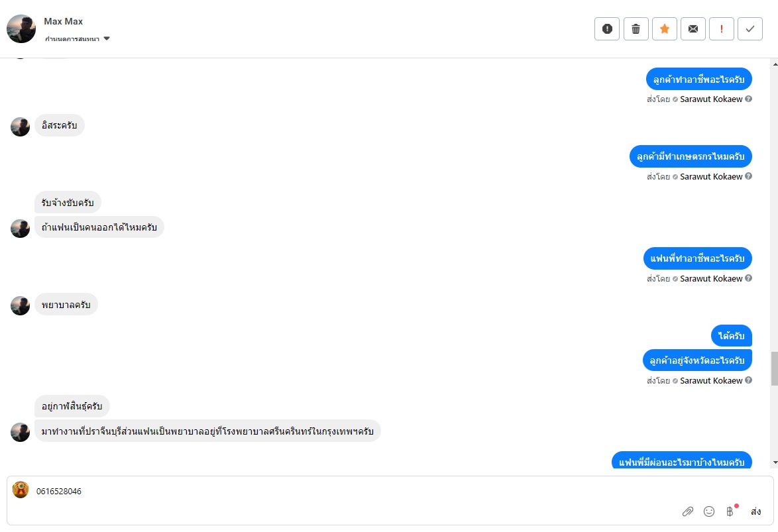Click help icon beside Sarawut Kokaew under ลูกค้ามีทำเกษตรกรไหมครับ
This screenshot has height=532, width=778.
coord(748,176)
